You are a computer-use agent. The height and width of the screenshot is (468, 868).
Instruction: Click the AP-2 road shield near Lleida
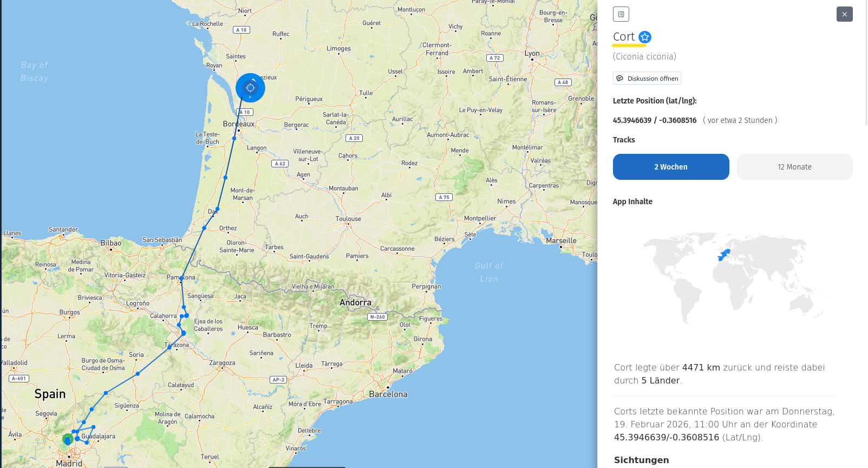point(278,380)
